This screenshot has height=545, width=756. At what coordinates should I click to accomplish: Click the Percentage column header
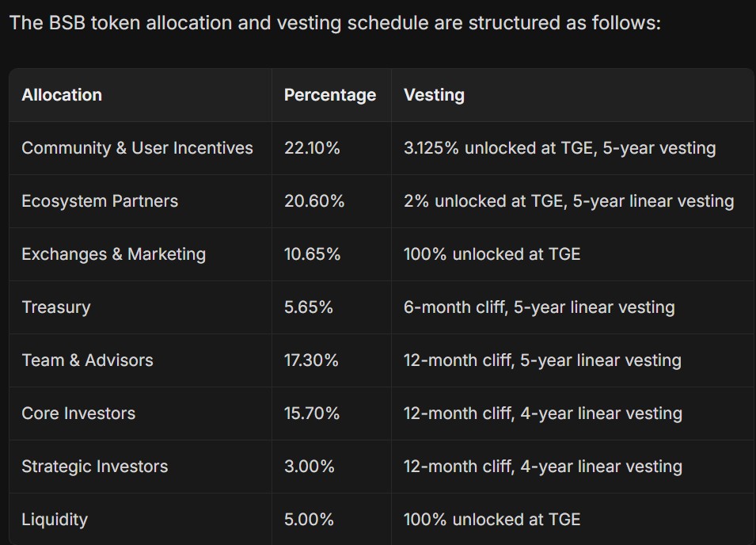pos(330,95)
